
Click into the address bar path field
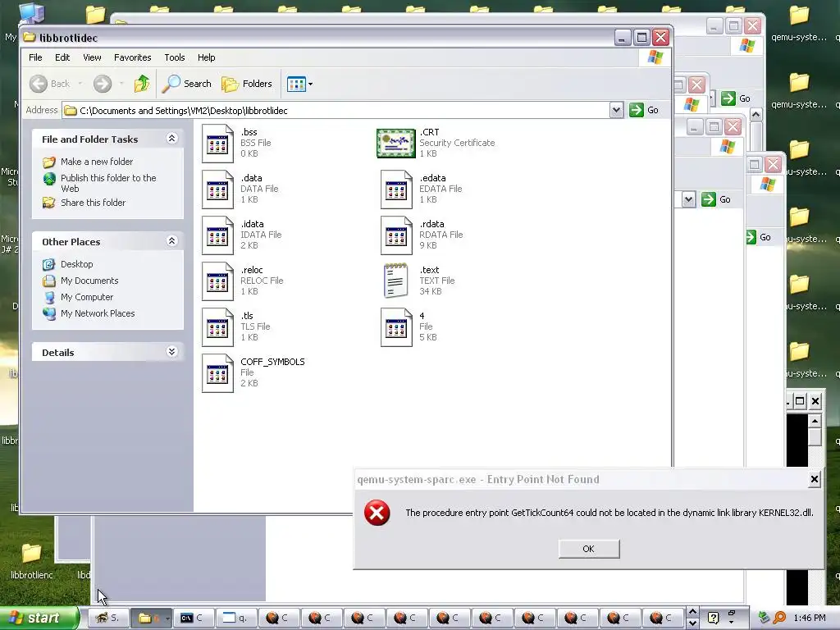[x=336, y=111]
